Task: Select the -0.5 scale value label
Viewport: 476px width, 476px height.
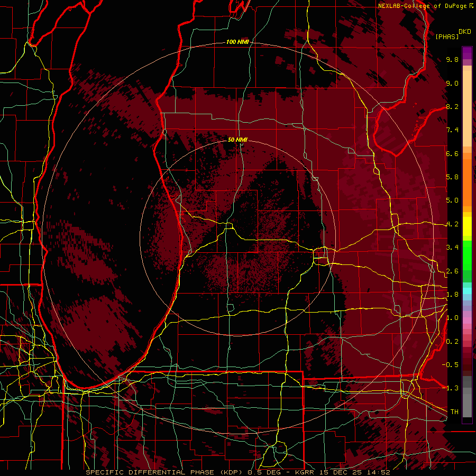Action: (x=450, y=365)
